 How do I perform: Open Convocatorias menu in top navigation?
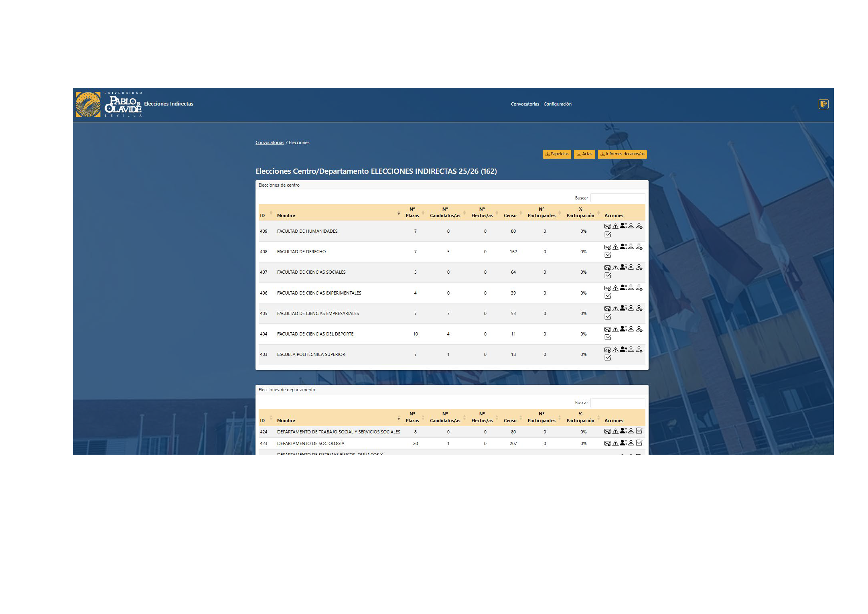click(x=525, y=104)
